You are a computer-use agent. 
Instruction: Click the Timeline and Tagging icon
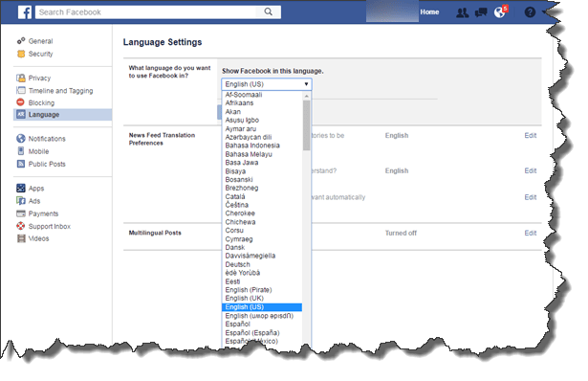pyautogui.click(x=21, y=91)
